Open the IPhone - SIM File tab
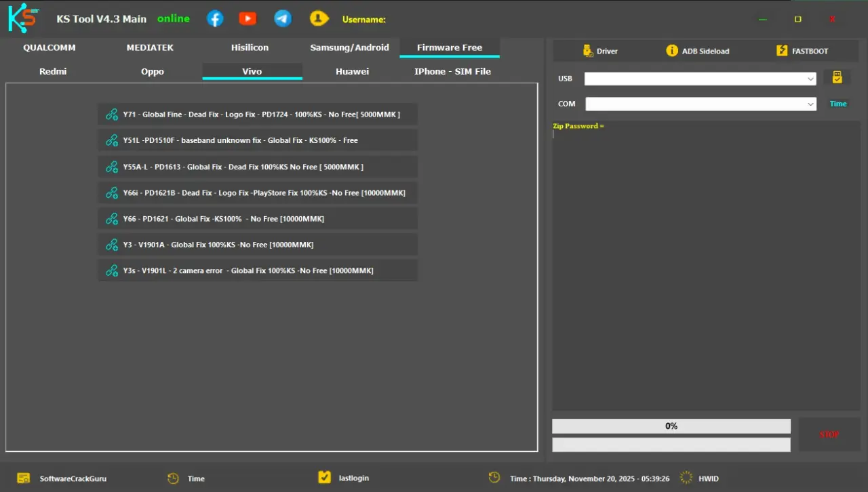 point(452,71)
